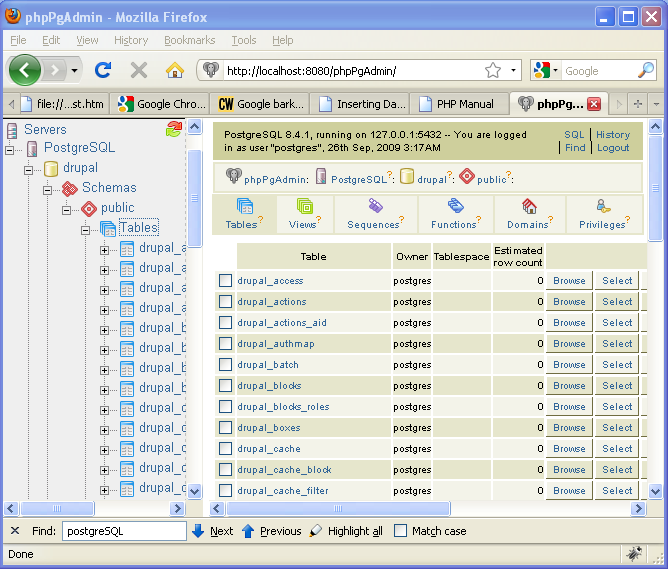Screen dimensions: 668x569
Task: Enable the Match case checkbox
Action: coord(400,531)
